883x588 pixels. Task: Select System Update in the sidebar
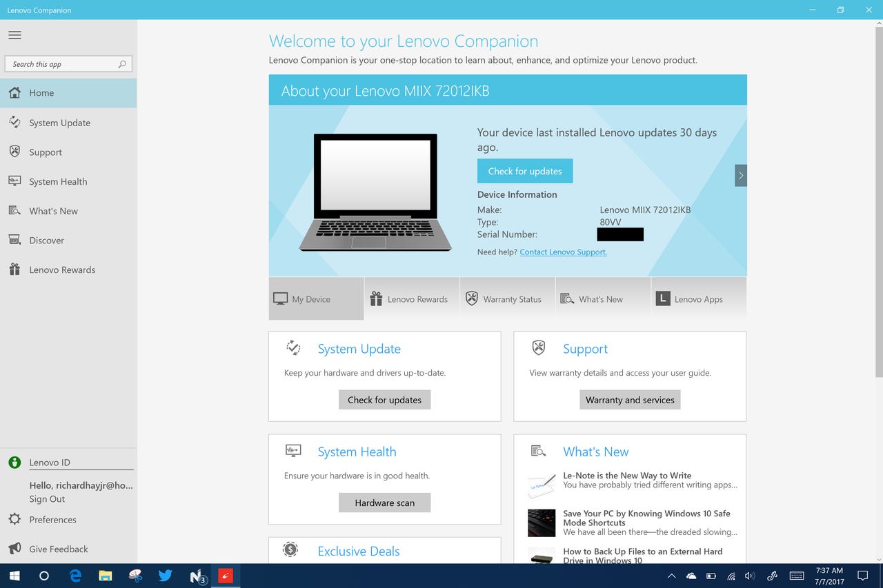[59, 122]
